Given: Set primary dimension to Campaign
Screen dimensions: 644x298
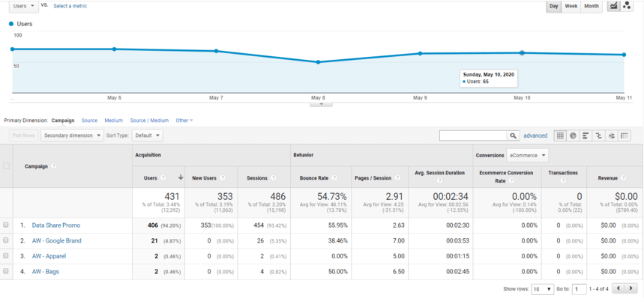Looking at the screenshot, I should click(63, 121).
